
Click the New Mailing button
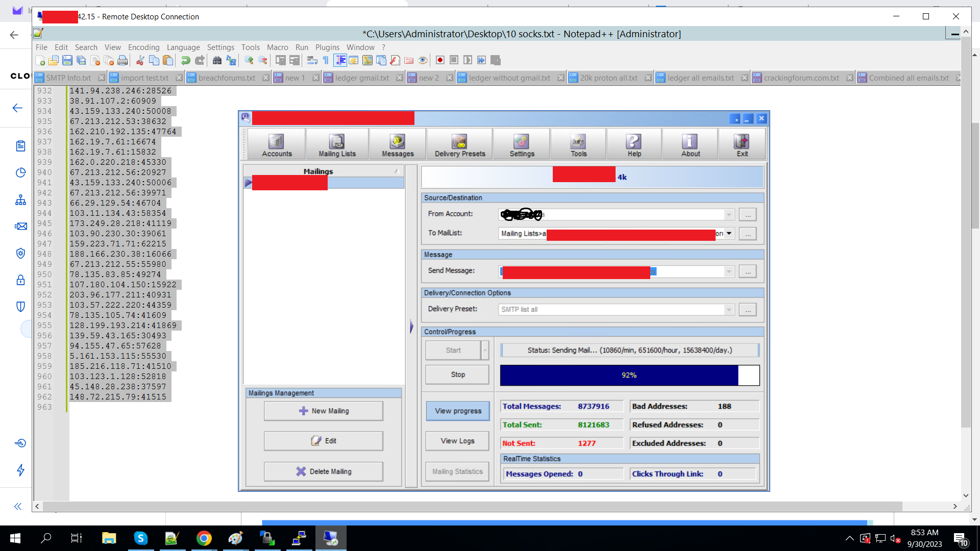click(x=324, y=411)
